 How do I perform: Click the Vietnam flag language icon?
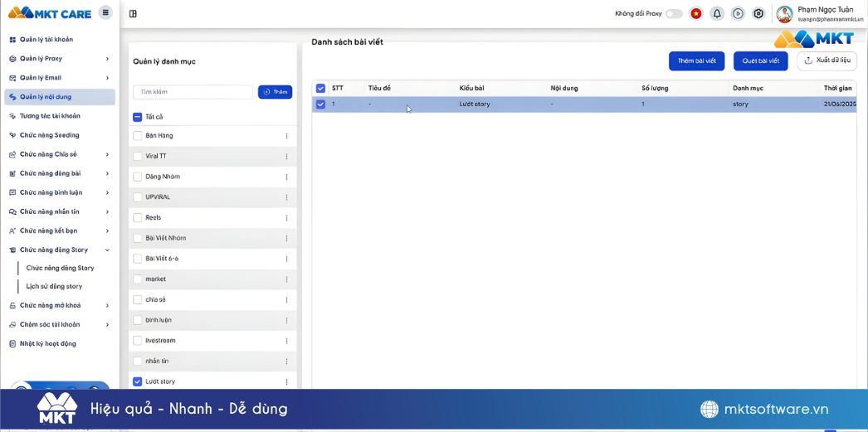(695, 13)
